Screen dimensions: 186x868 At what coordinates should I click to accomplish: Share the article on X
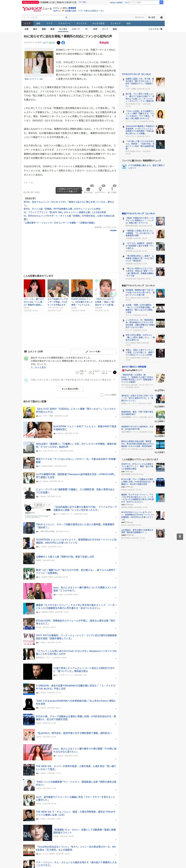58,43
